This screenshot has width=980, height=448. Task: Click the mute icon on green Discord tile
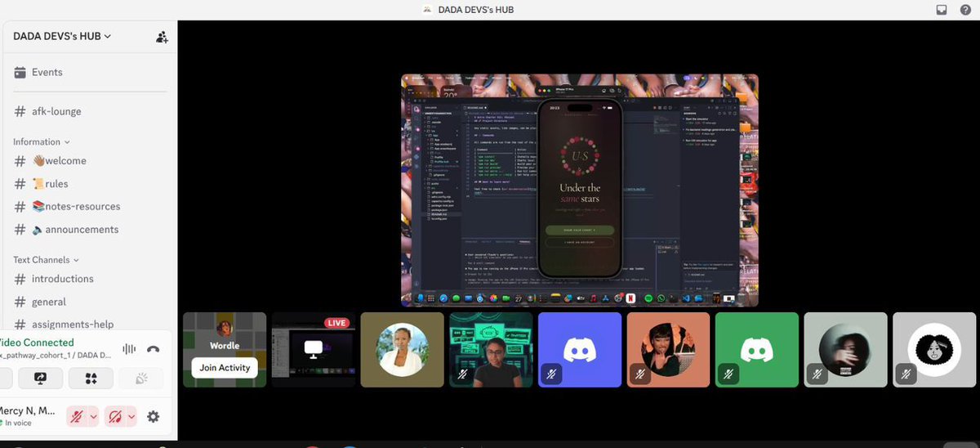pyautogui.click(x=729, y=374)
